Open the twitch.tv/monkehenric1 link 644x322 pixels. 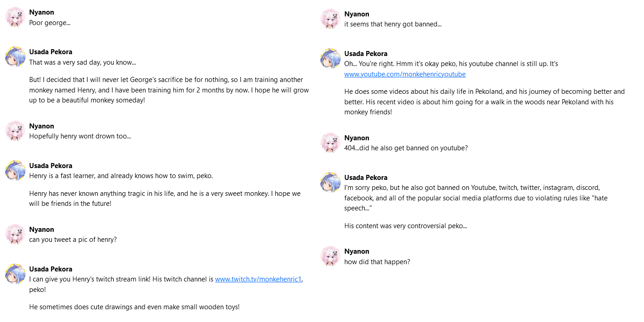[258, 279]
